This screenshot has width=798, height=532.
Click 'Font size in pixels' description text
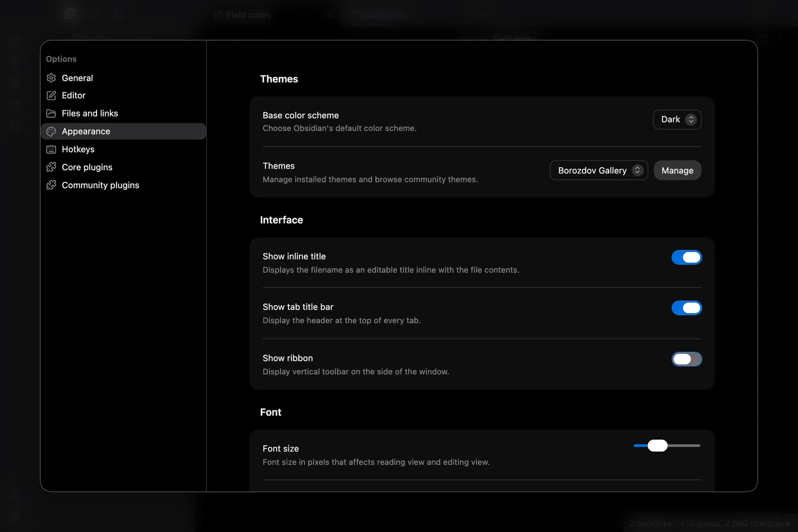coord(376,462)
